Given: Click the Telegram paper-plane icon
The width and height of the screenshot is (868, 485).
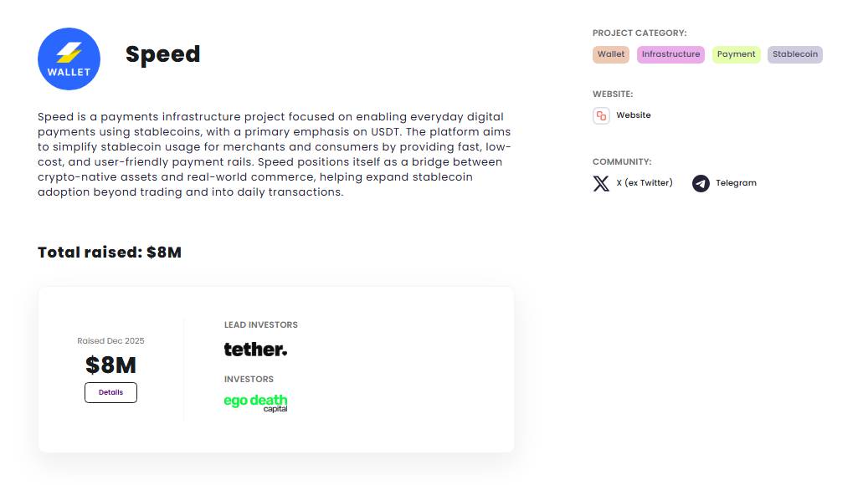Looking at the screenshot, I should tap(701, 183).
